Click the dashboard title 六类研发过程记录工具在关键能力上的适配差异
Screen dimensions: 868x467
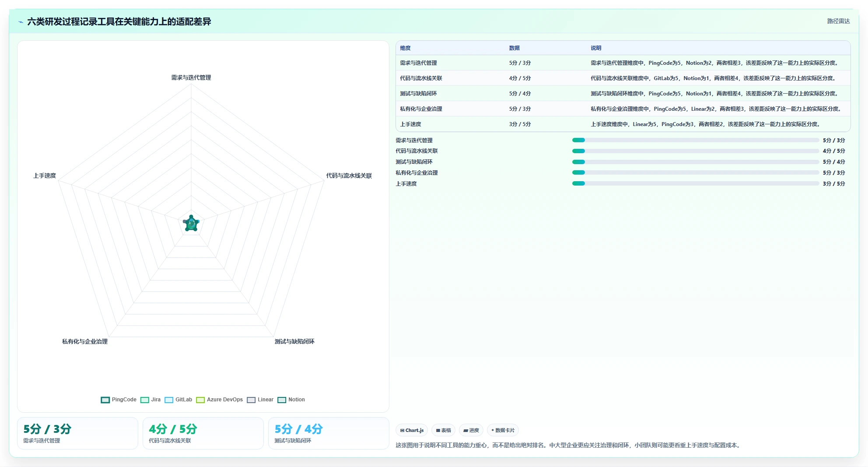[119, 21]
